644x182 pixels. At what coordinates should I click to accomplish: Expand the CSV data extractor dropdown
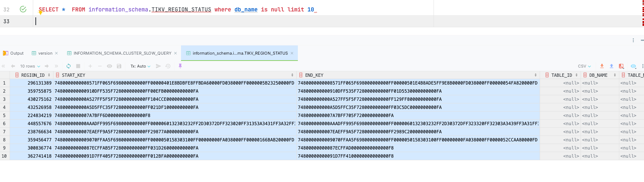(x=584, y=66)
